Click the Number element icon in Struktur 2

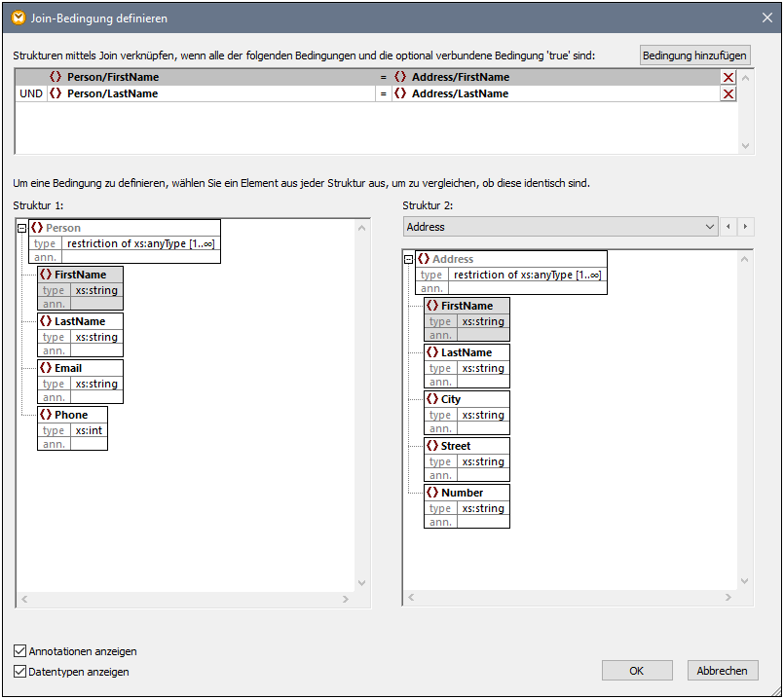click(x=432, y=493)
